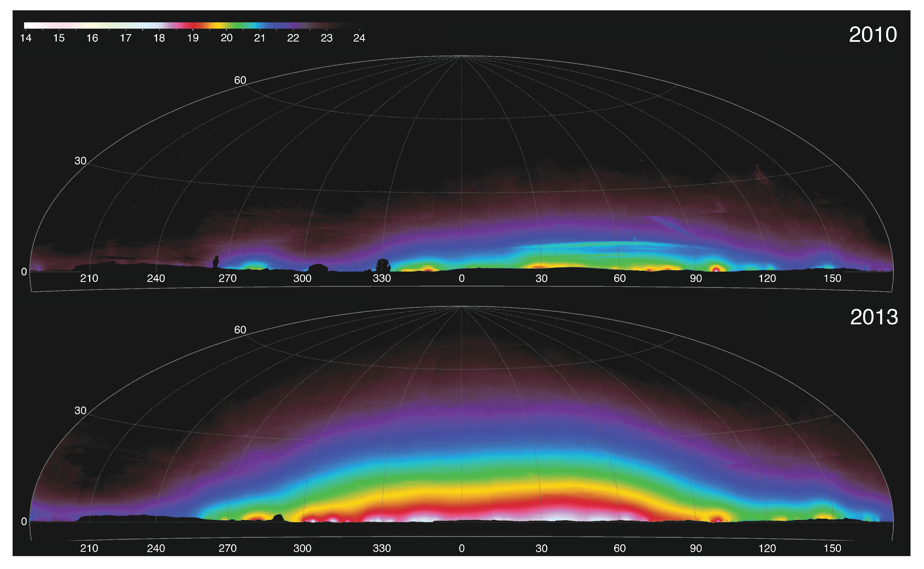The image size is (924, 569).
Task: Click the color scale value 17
Action: coord(126,38)
